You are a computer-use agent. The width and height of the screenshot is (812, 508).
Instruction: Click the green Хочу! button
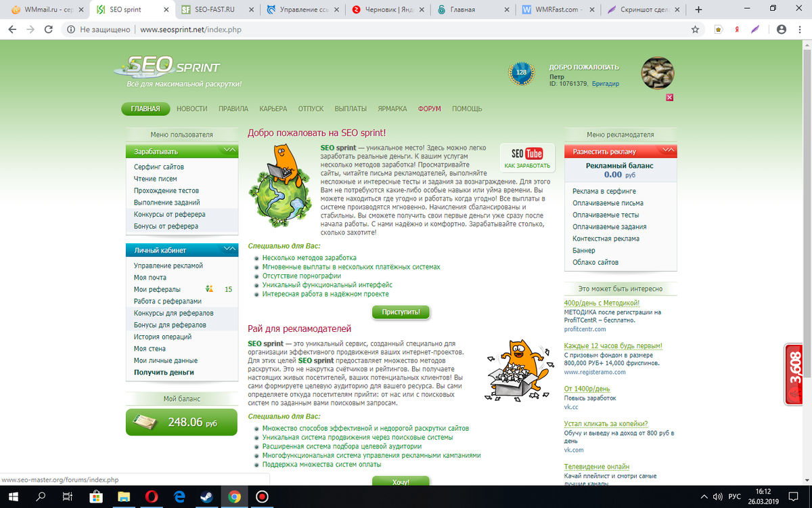(x=401, y=481)
